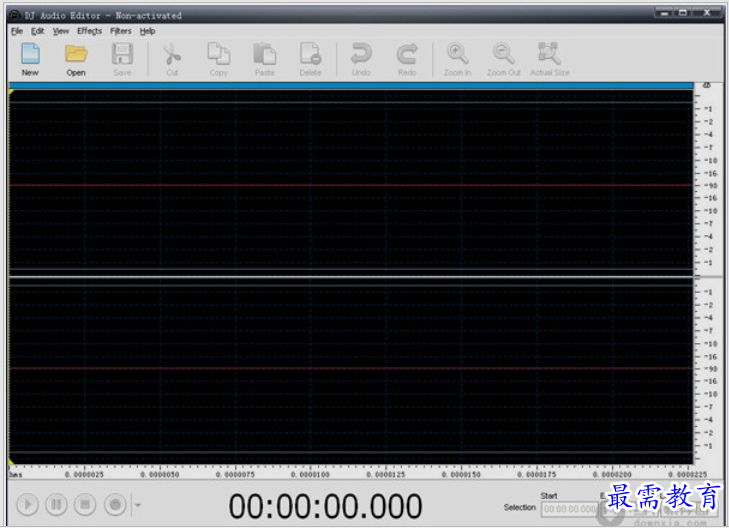Click the 0.0000025 label on the time ruler
Screen dimensions: 729x528
click(85, 475)
